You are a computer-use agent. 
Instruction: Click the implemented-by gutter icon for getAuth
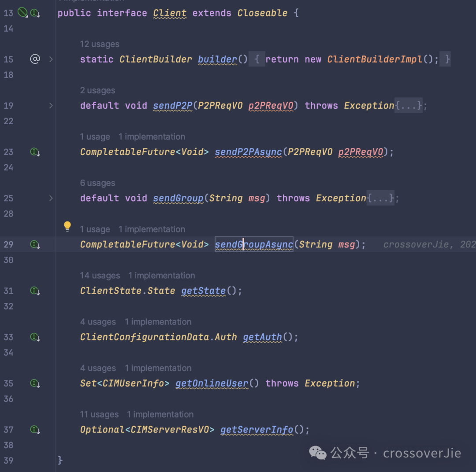[35, 337]
